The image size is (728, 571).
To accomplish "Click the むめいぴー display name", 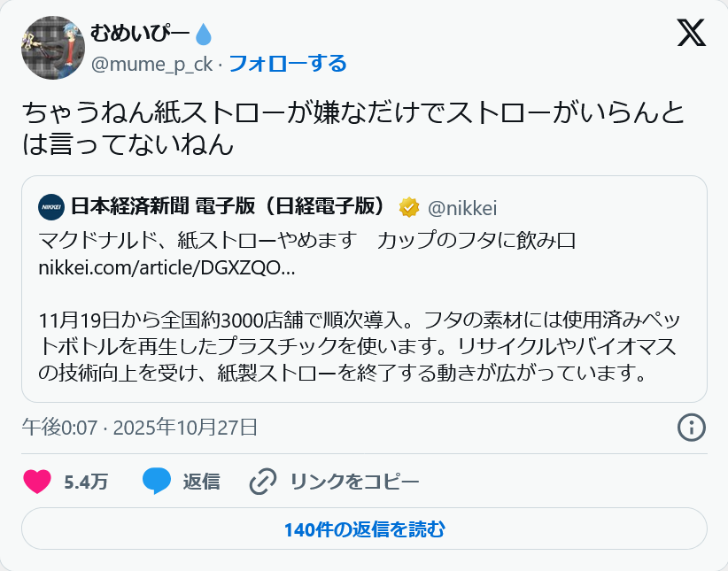I will (x=140, y=35).
